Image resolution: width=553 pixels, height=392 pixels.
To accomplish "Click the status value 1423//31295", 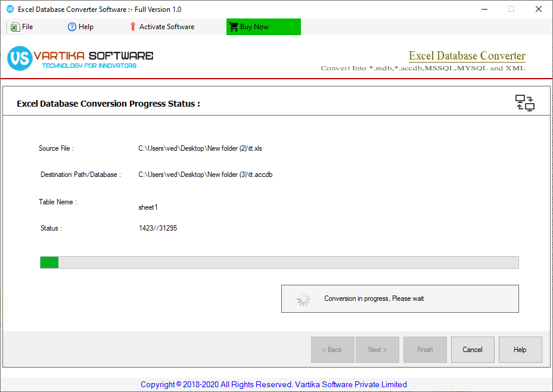I will tap(158, 228).
